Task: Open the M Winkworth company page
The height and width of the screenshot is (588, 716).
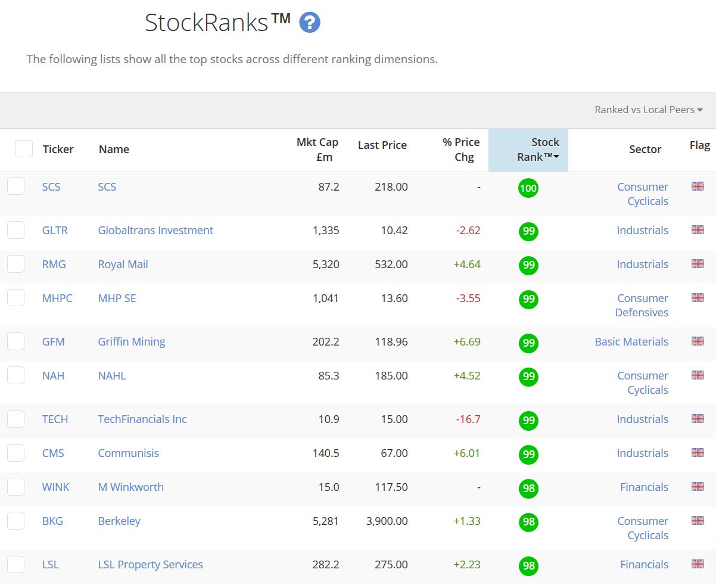Action: pyautogui.click(x=130, y=487)
